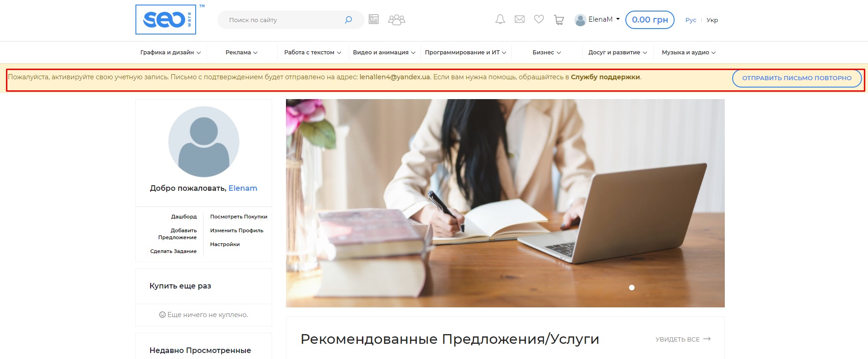Click the 0.00 грн balance button

[x=649, y=20]
